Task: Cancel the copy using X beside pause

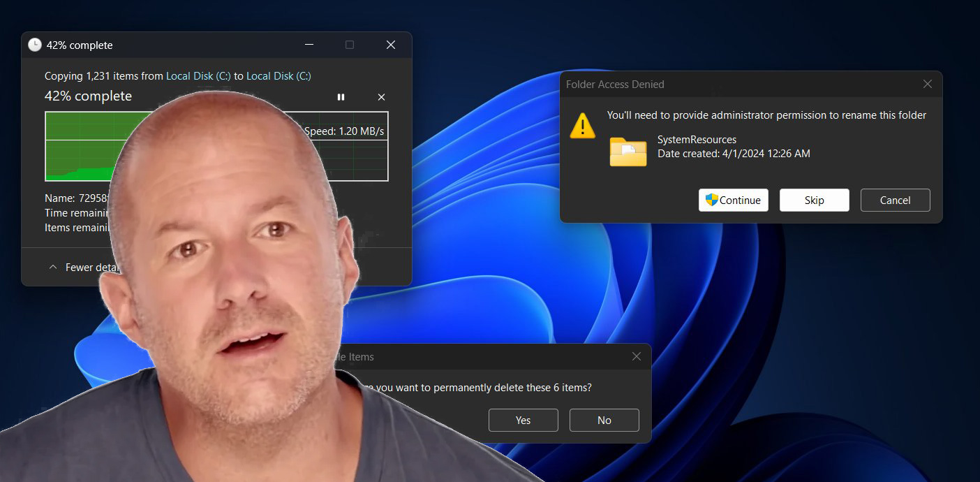Action: pyautogui.click(x=381, y=97)
